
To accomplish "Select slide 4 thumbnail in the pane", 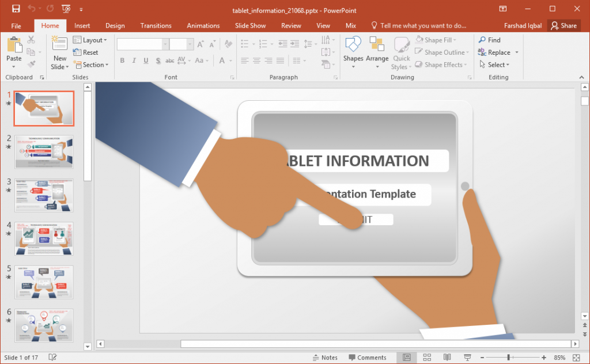I will 44,238.
